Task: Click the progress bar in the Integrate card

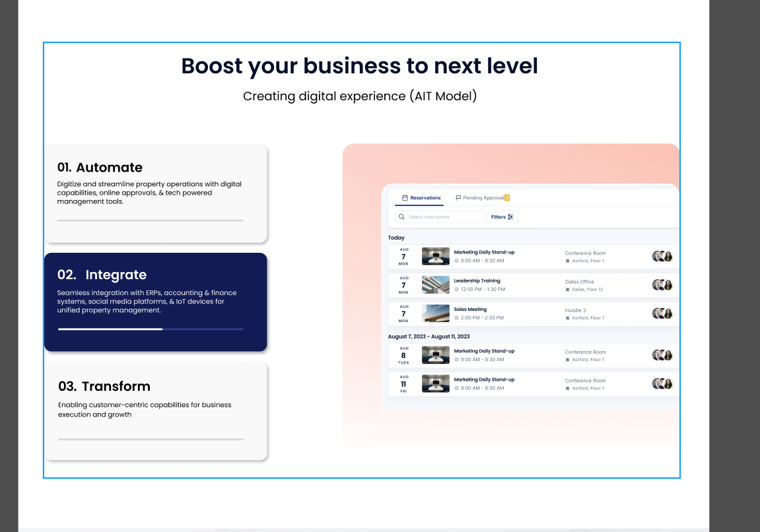Action: click(x=151, y=329)
